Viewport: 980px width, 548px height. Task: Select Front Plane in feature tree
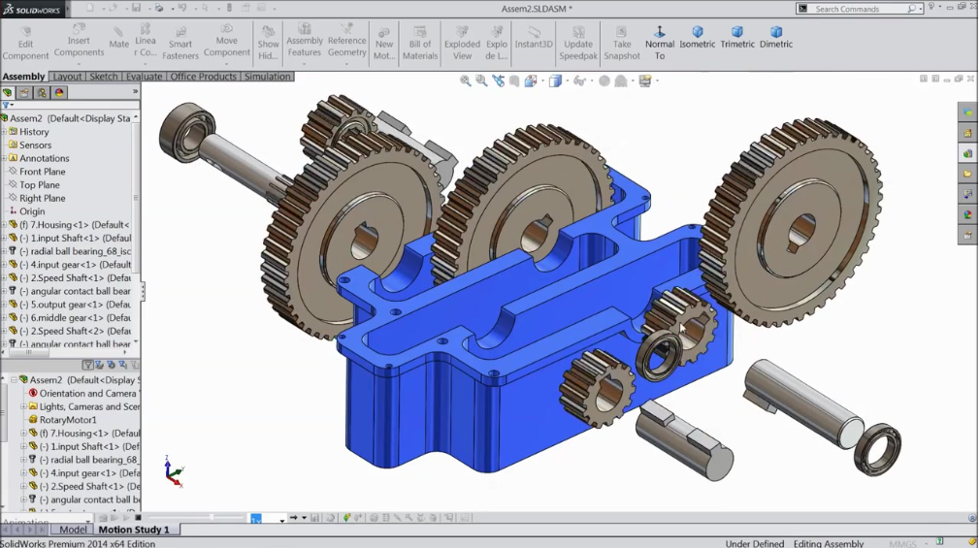pyautogui.click(x=42, y=172)
